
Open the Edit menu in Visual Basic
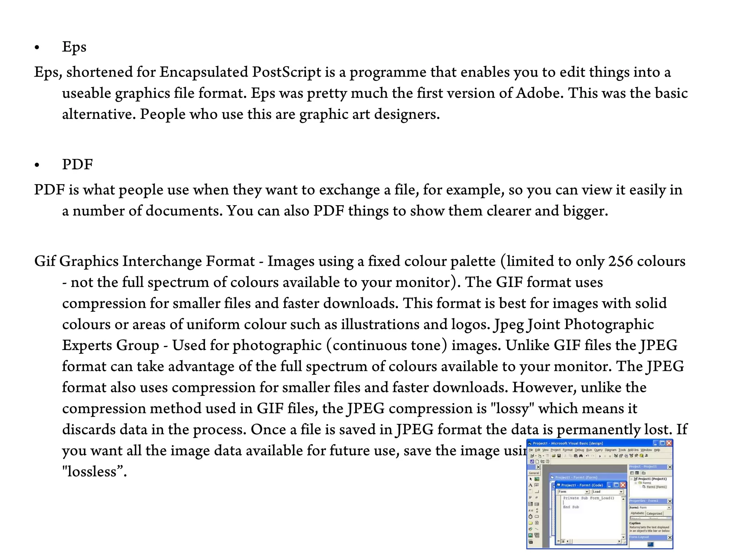click(x=538, y=450)
